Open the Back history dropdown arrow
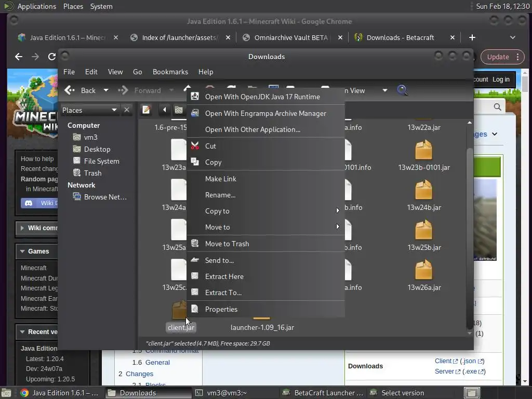 (x=106, y=90)
